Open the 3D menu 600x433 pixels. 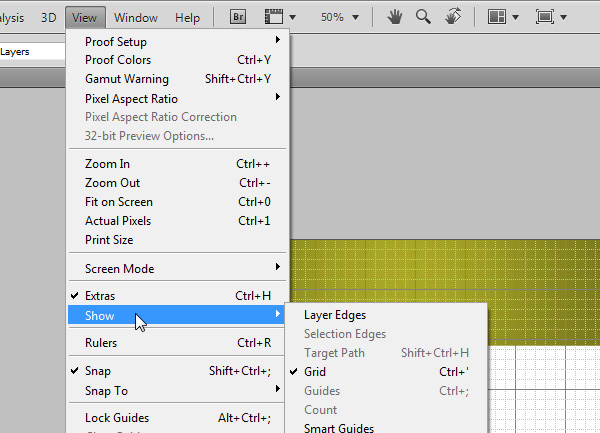(x=49, y=18)
